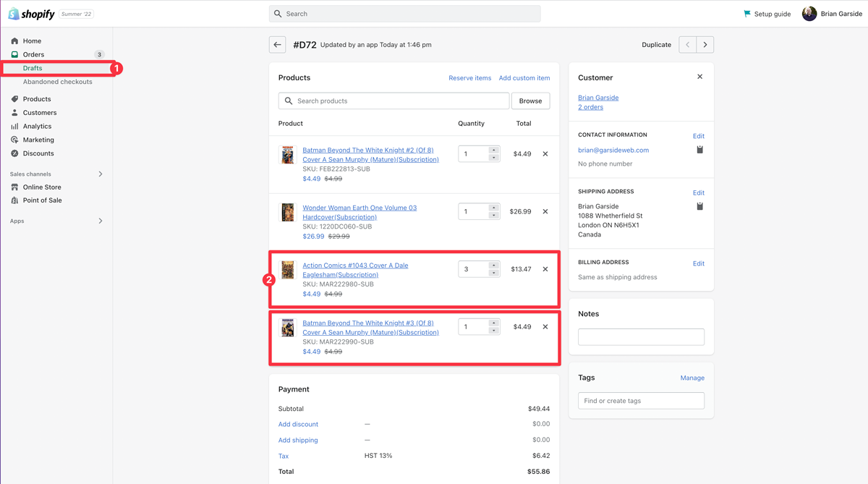The width and height of the screenshot is (868, 484).
Task: Open the Setup guide
Action: pyautogui.click(x=767, y=14)
